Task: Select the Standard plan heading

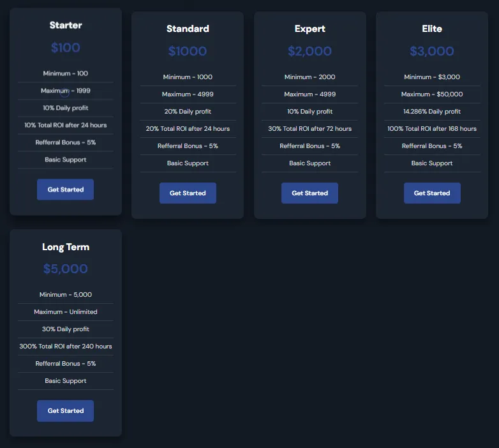Action: (x=188, y=29)
